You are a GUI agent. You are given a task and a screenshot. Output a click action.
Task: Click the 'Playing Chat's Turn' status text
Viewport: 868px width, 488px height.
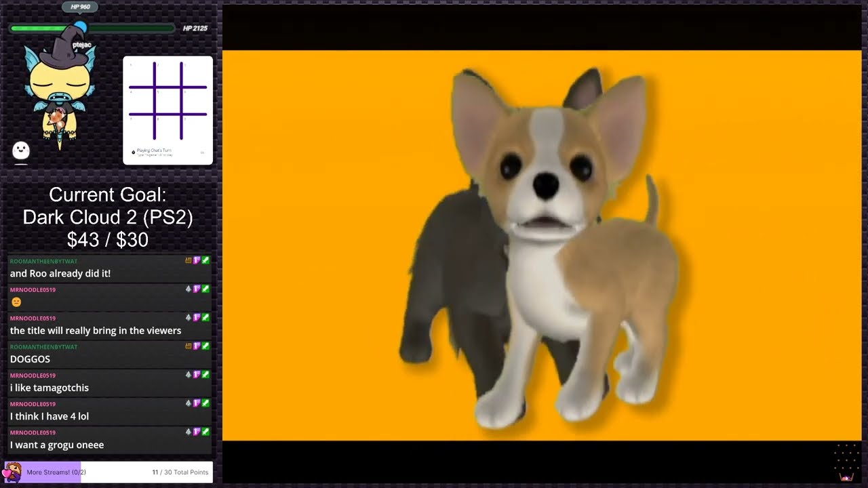pyautogui.click(x=154, y=150)
